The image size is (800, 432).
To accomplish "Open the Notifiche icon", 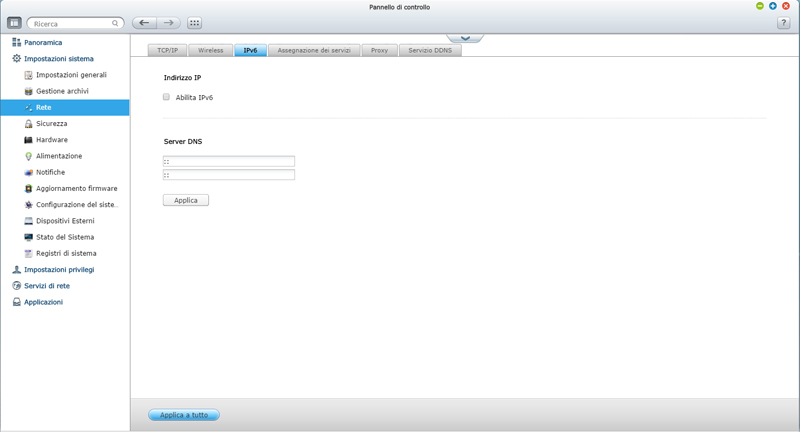I will [x=28, y=172].
